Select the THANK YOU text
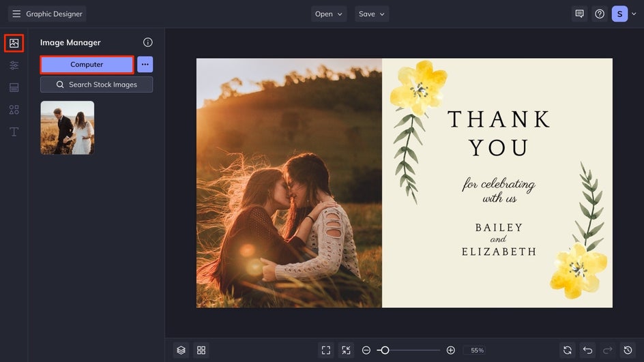 tap(499, 133)
